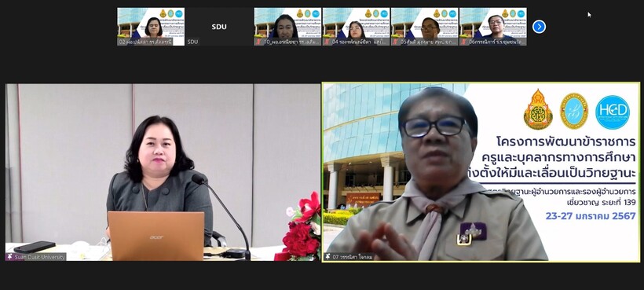Click muted mic icon on participant 06 thumbnail
The height and width of the screenshot is (290, 644).
463,42
